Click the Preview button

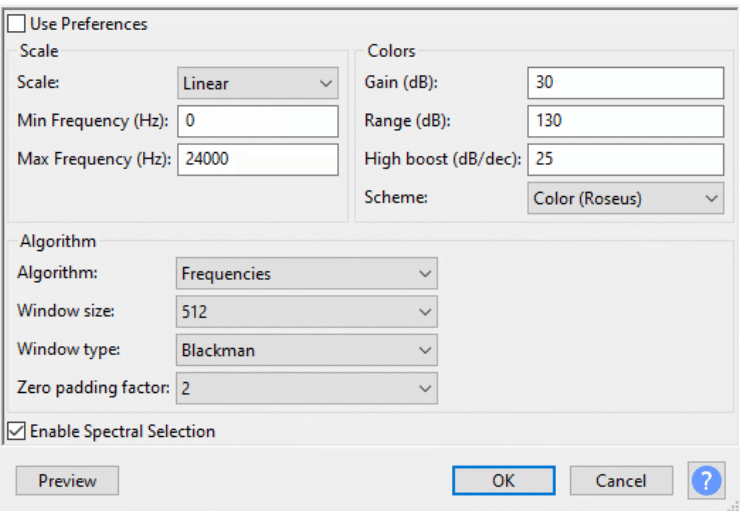(x=67, y=481)
